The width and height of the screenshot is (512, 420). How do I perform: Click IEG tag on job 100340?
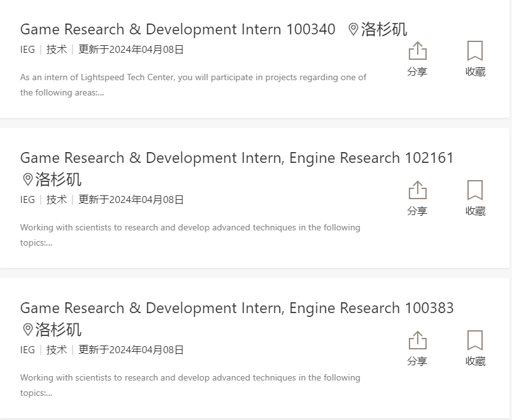tap(27, 50)
